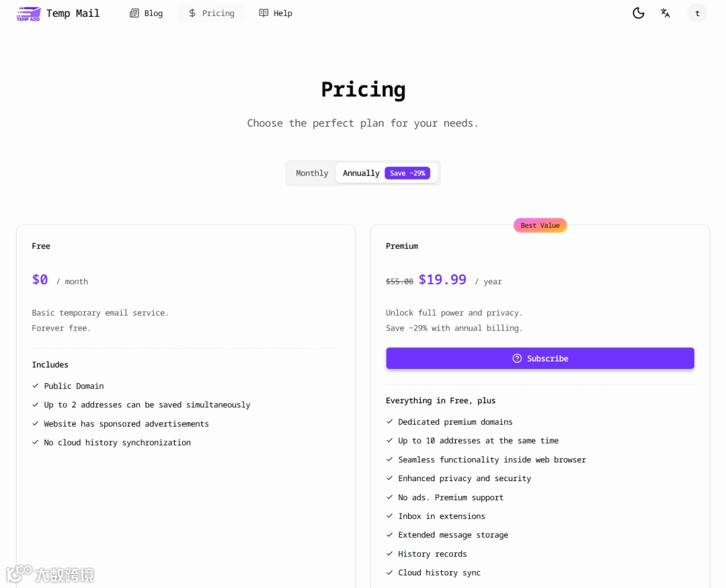Click the Best Value gradient badge
The height and width of the screenshot is (588, 726).
540,226
